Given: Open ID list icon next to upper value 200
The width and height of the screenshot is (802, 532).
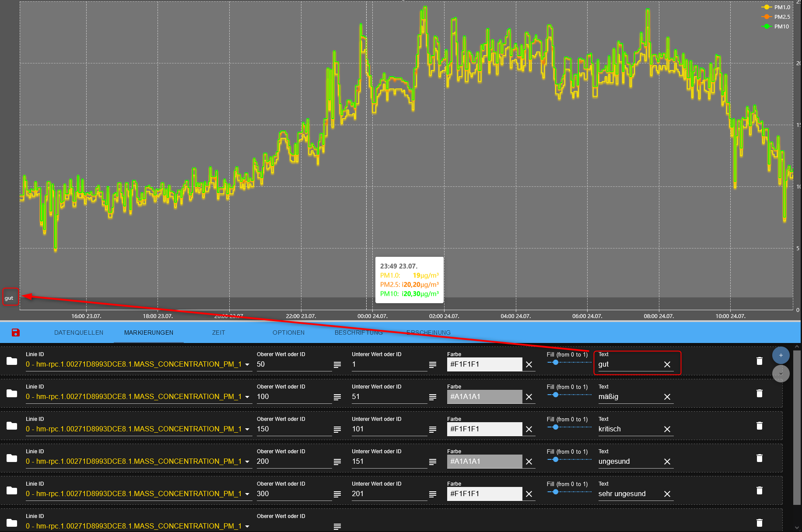Looking at the screenshot, I should click(x=337, y=462).
